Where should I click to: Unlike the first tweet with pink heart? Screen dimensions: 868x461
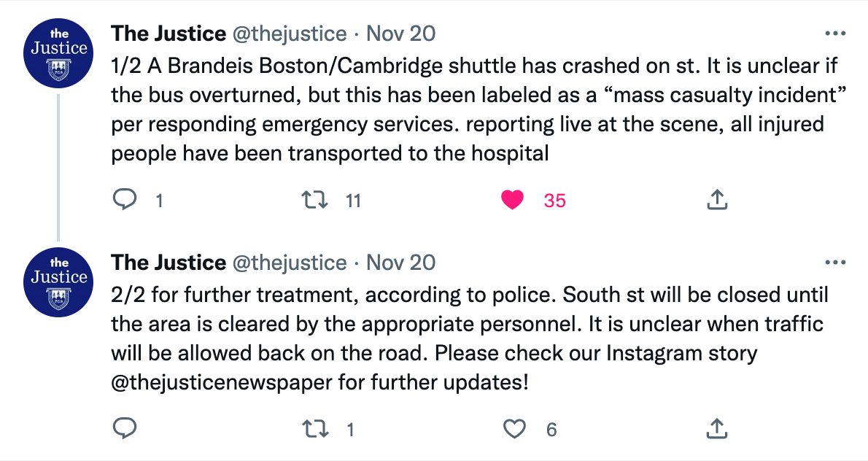514,199
